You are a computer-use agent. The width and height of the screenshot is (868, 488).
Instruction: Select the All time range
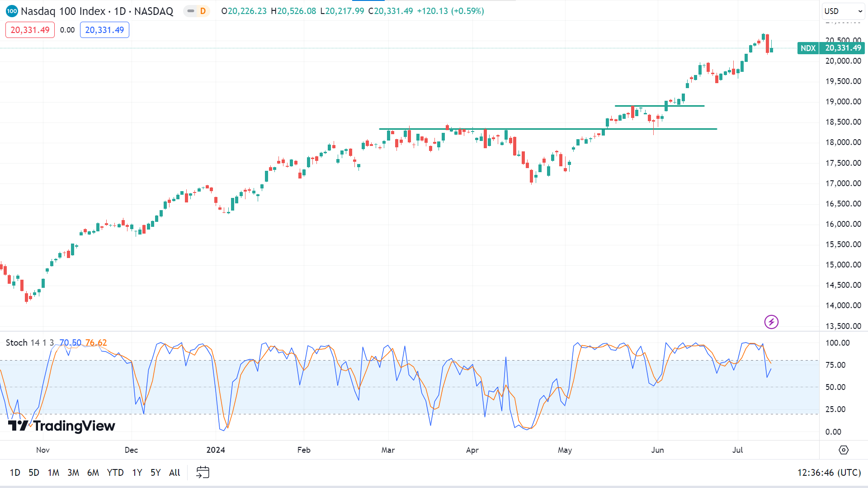[x=175, y=473]
